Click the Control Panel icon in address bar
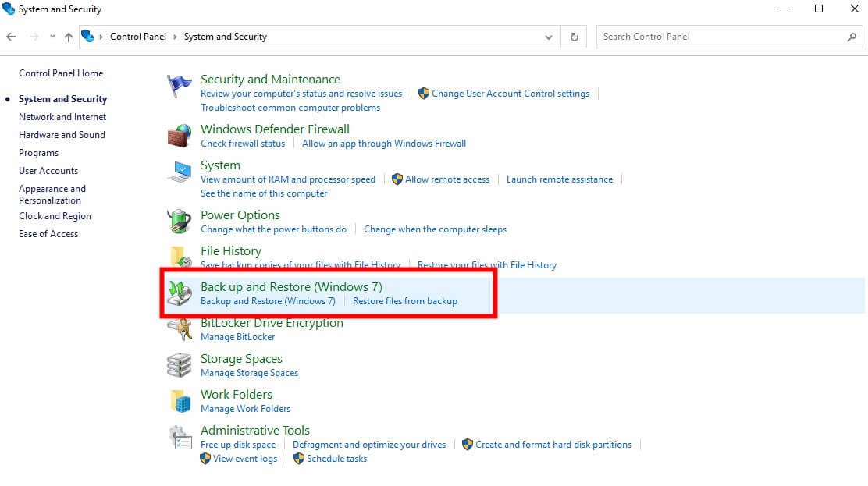Screen dimensions: 868x486 coord(87,37)
